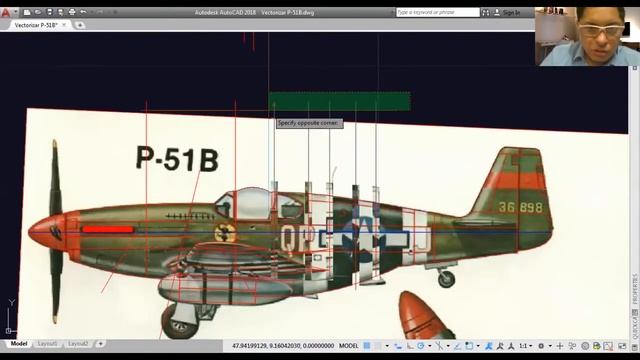
Task: Toggle isometric drafting in status bar
Action: tap(440, 346)
